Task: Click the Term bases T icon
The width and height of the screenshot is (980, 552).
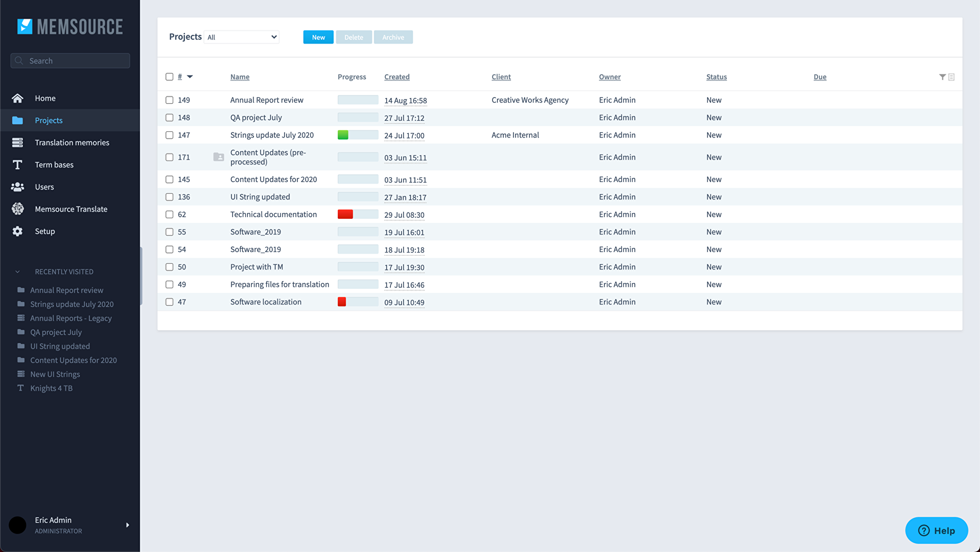Action: click(17, 165)
